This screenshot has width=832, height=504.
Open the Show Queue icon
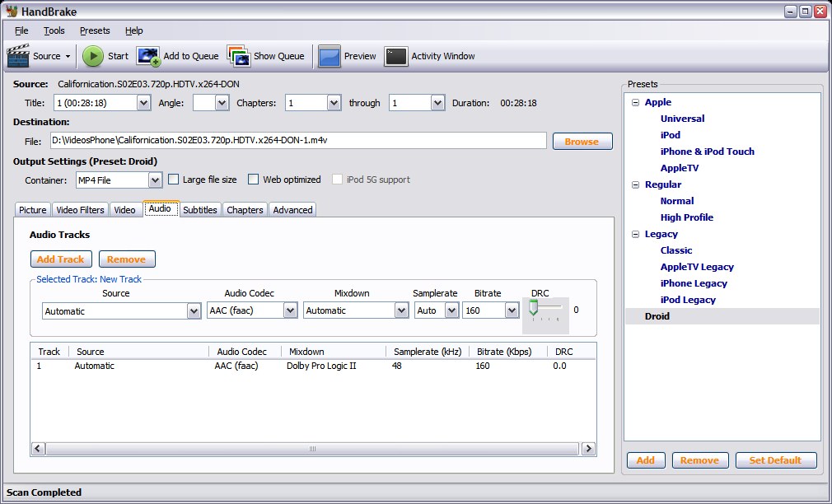(x=239, y=56)
